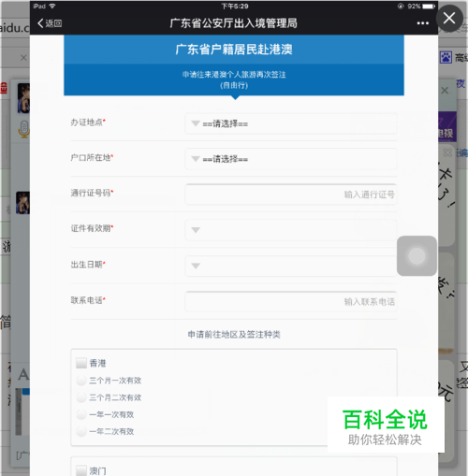Click the 联系电话 input field
Image resolution: width=468 pixels, height=476 pixels.
(x=291, y=301)
